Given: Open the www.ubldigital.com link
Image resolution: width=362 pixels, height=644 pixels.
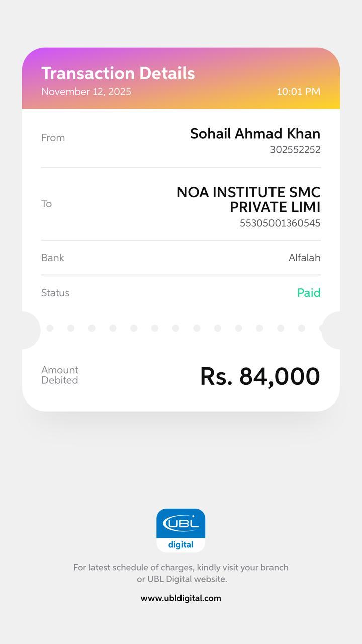Looking at the screenshot, I should pyautogui.click(x=180, y=598).
